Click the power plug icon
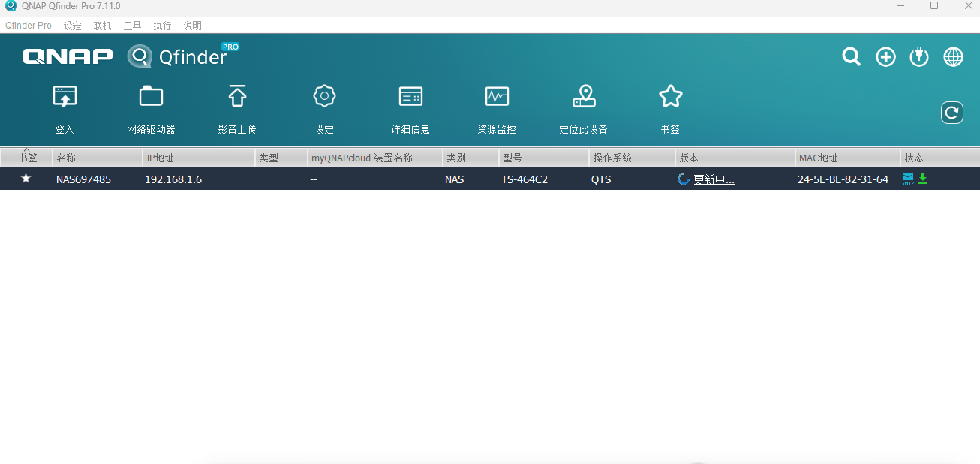The image size is (980, 464). 919,57
